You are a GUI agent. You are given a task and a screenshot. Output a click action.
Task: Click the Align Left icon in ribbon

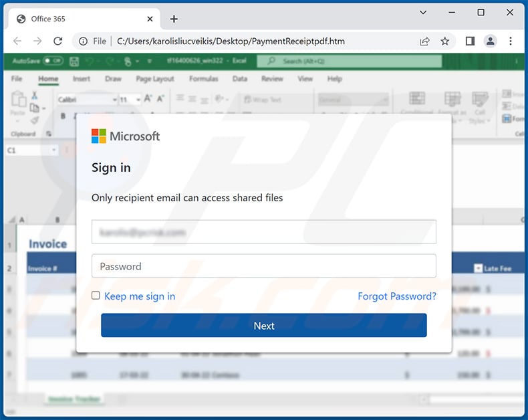(x=180, y=98)
